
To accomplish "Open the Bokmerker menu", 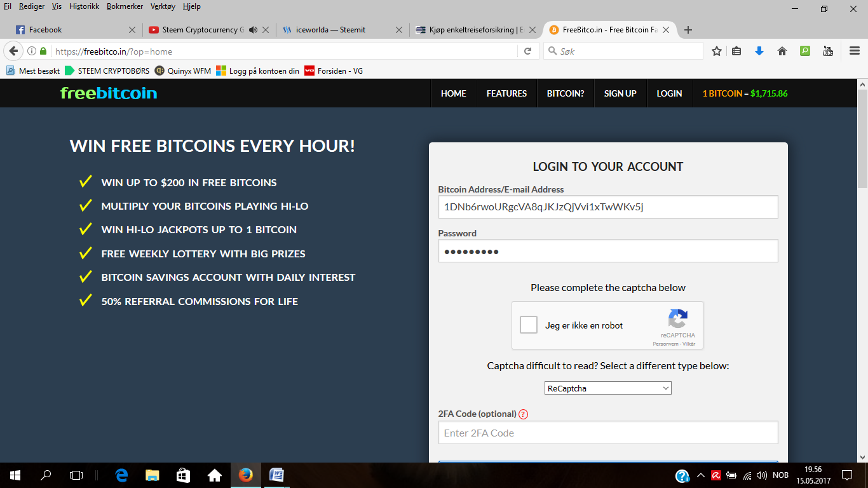I will point(125,6).
